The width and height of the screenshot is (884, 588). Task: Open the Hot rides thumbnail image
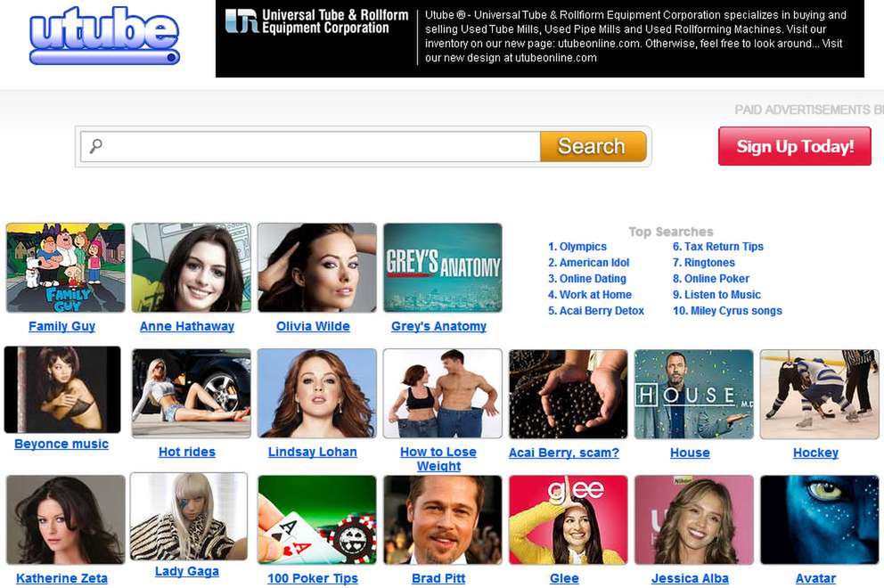click(191, 393)
